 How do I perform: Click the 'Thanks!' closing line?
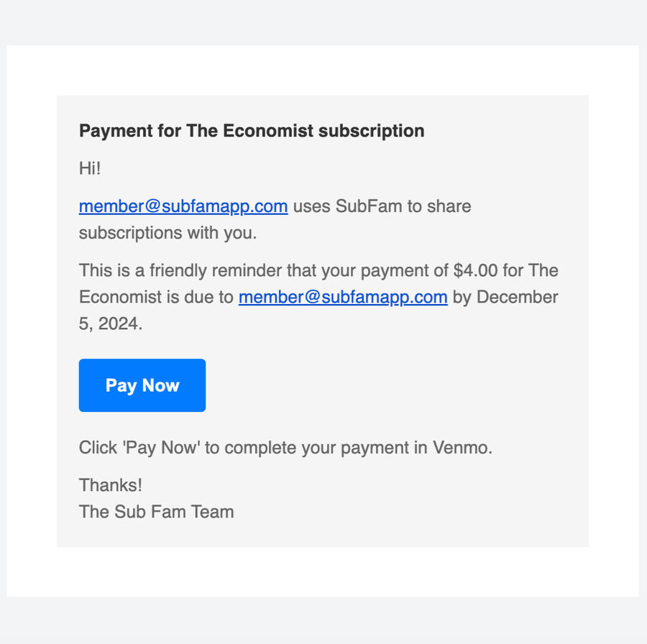pos(111,485)
